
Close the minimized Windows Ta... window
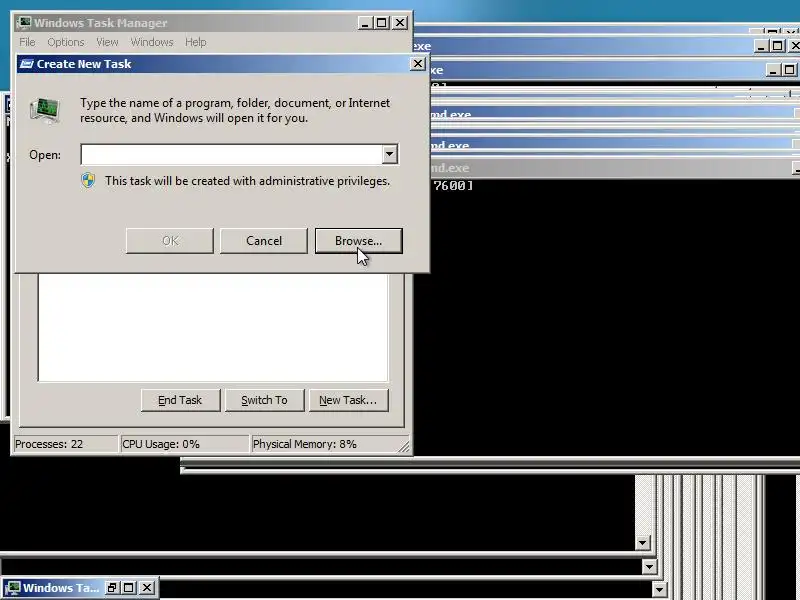(x=147, y=588)
